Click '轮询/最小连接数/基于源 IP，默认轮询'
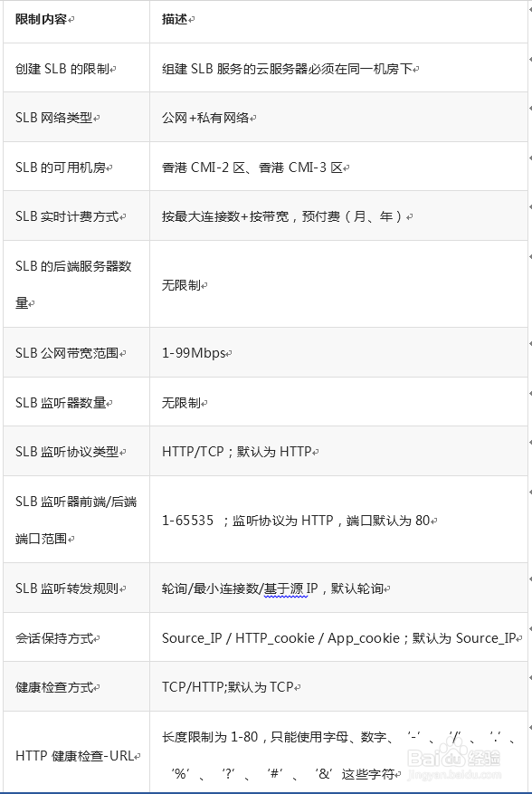This screenshot has width=532, height=794. [x=272, y=588]
